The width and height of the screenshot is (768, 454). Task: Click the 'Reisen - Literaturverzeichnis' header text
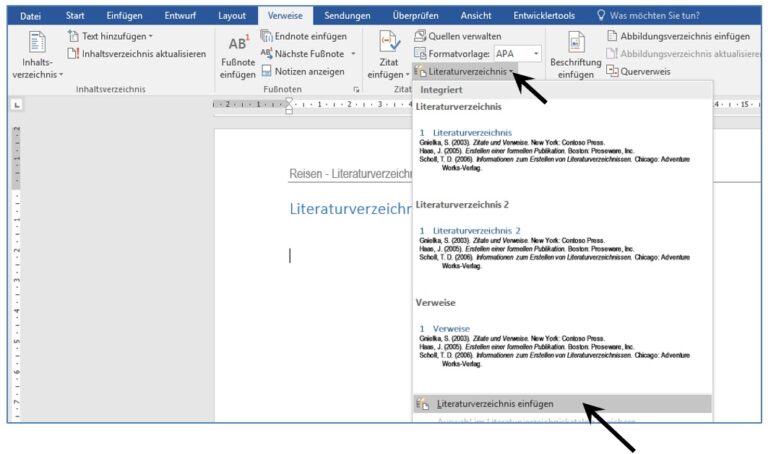tap(351, 174)
